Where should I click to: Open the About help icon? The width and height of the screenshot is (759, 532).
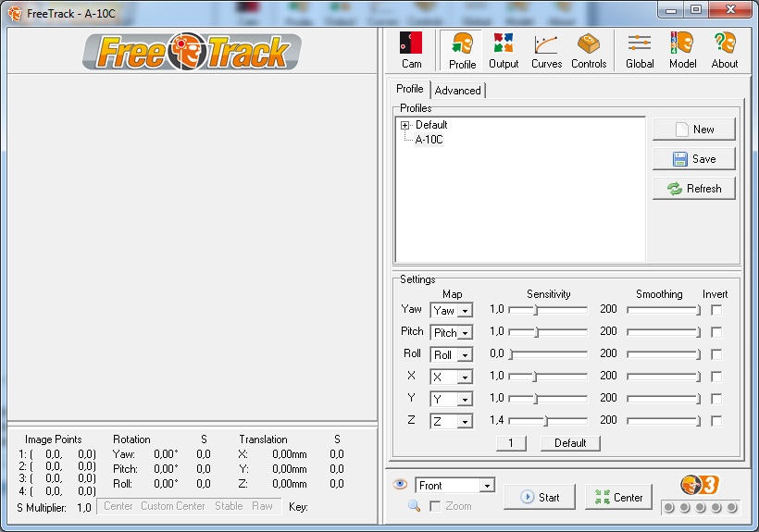coord(725,50)
